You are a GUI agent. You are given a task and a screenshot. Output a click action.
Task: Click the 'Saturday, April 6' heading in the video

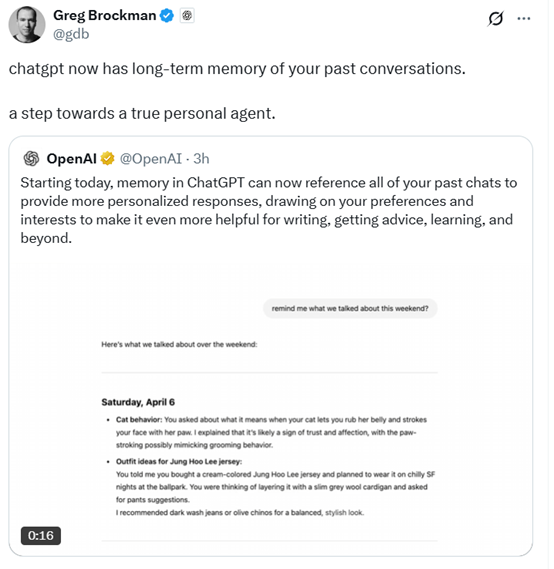click(138, 402)
